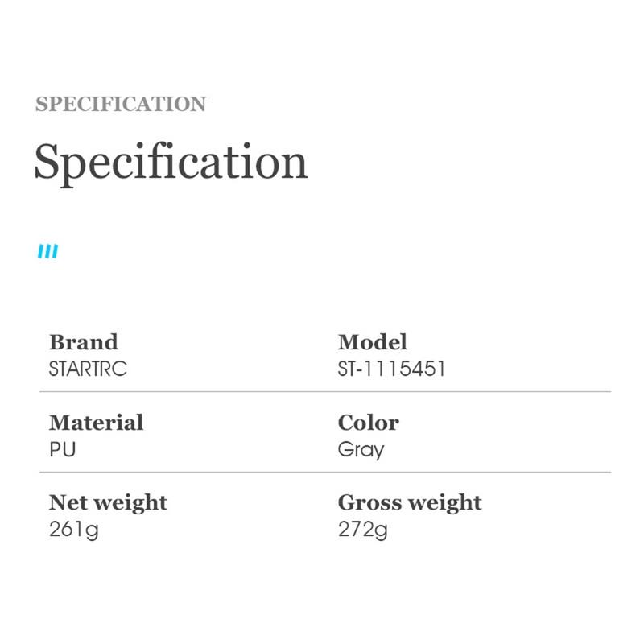This screenshot has width=644, height=644.
Task: Click the PU material value
Action: click(x=63, y=449)
